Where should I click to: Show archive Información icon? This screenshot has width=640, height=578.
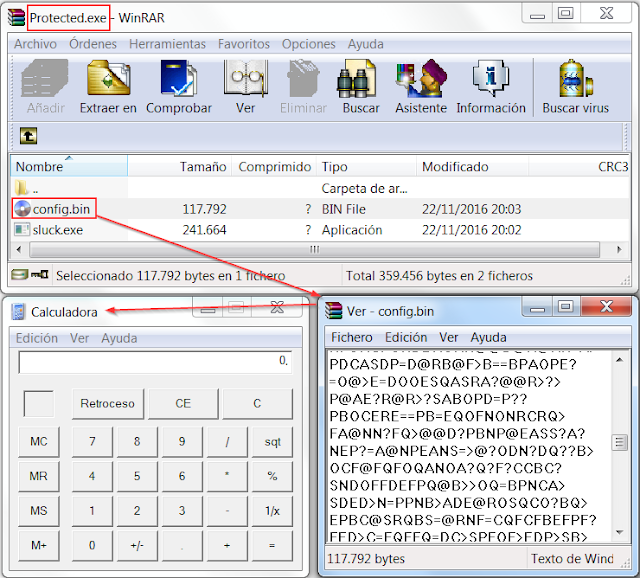491,78
